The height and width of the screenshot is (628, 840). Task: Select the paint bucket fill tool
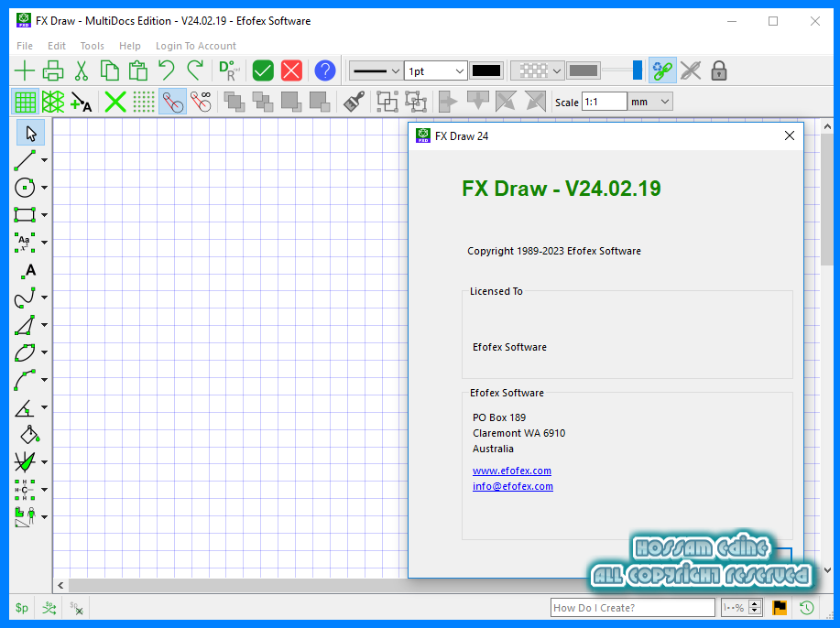coord(29,435)
